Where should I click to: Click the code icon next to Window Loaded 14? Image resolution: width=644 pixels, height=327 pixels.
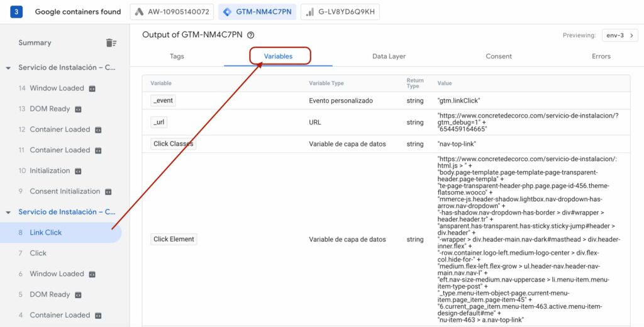click(x=92, y=88)
